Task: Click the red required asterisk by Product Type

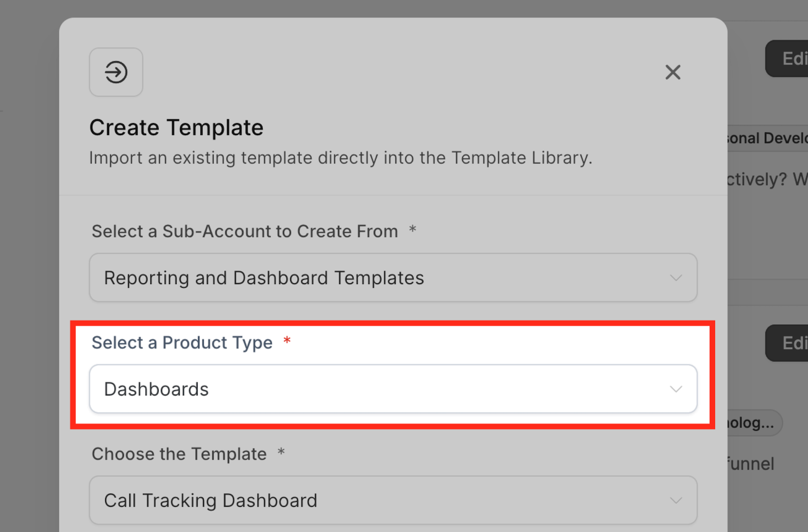Action: [287, 341]
